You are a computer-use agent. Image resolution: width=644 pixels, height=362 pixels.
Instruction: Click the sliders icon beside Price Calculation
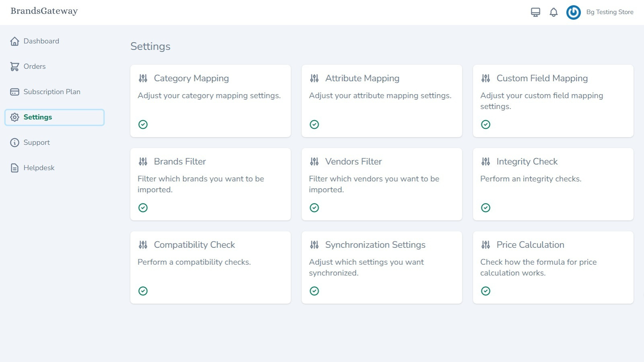(486, 245)
